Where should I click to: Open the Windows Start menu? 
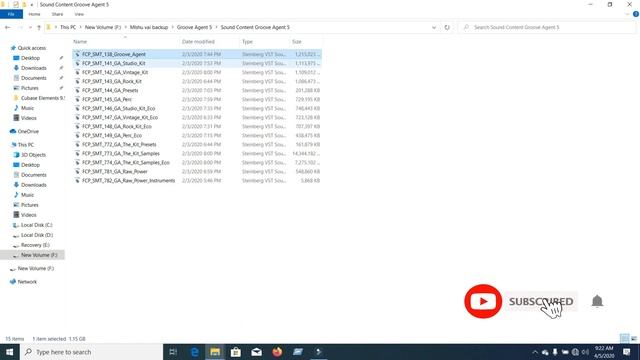[10, 352]
